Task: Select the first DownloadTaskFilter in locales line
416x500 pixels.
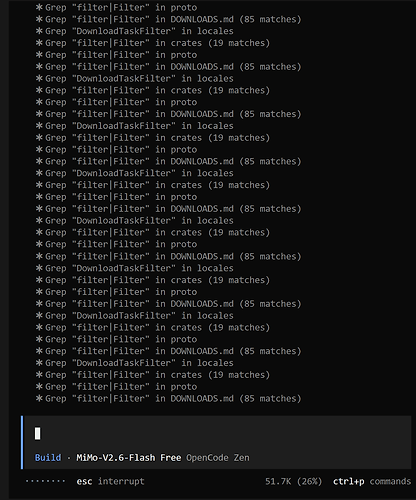Action: tap(134, 31)
